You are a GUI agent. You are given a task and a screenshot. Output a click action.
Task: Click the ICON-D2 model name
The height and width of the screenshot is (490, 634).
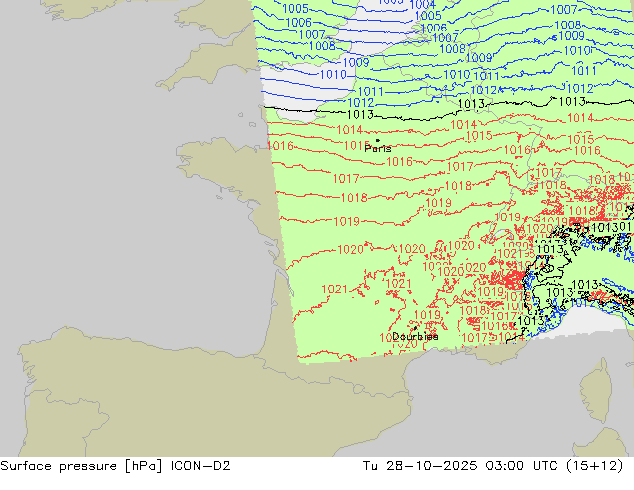(x=201, y=466)
